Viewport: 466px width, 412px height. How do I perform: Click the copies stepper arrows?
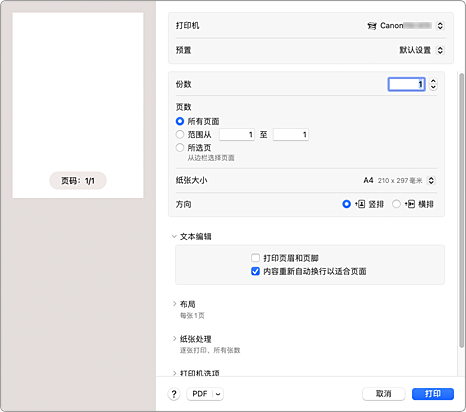click(x=433, y=84)
